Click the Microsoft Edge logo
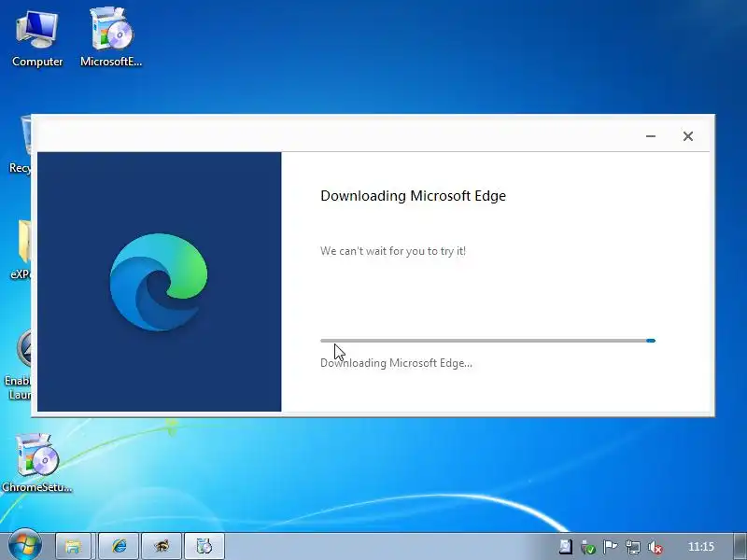The image size is (747, 560). (159, 282)
